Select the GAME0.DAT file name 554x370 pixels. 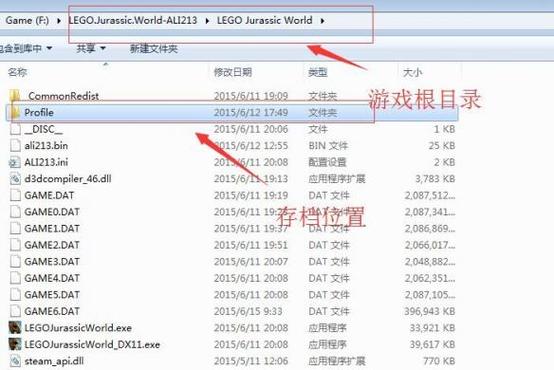[52, 212]
